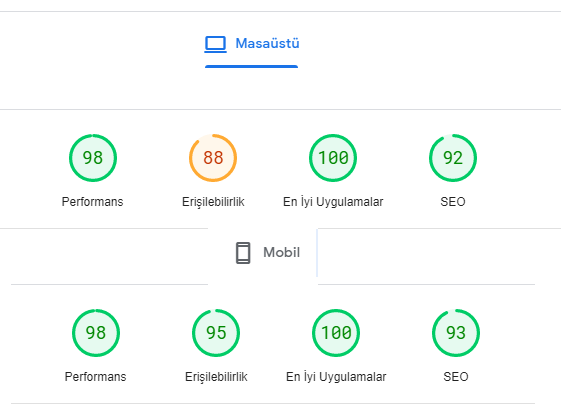Open desktop Performans score gauge 98
Screen dimensions: 561x413
(93, 158)
